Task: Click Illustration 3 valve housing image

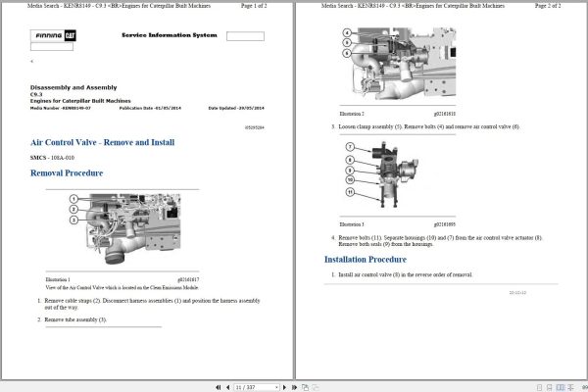Action: 382,174
